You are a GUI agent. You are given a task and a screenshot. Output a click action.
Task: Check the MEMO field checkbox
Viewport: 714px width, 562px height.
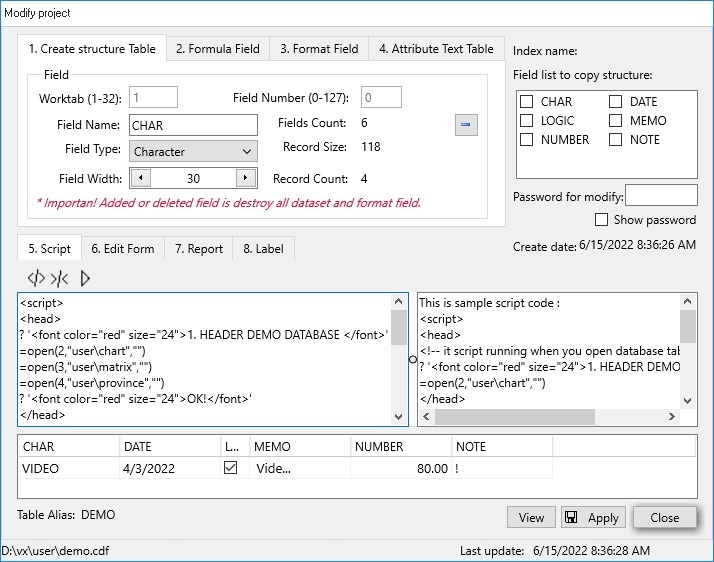coord(616,121)
